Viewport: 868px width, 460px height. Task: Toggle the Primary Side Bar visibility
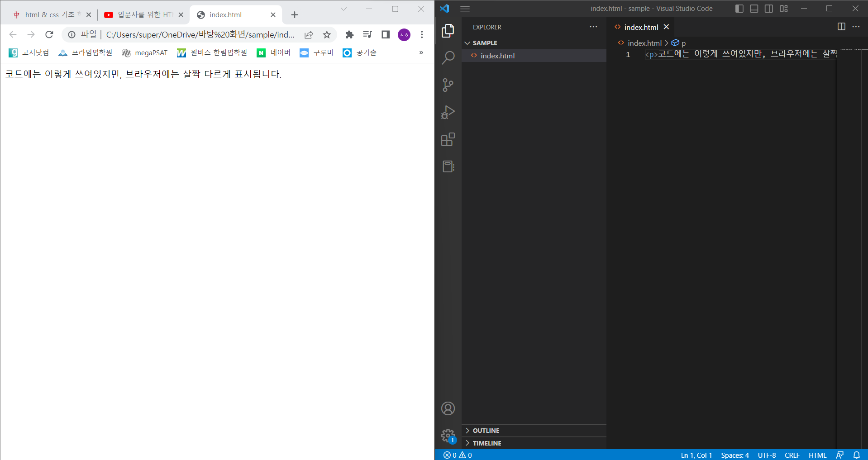click(739, 8)
